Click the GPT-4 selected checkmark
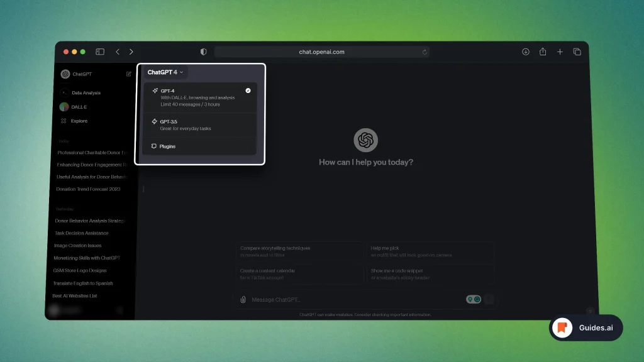Viewport: 644px width, 362px height. 248,90
